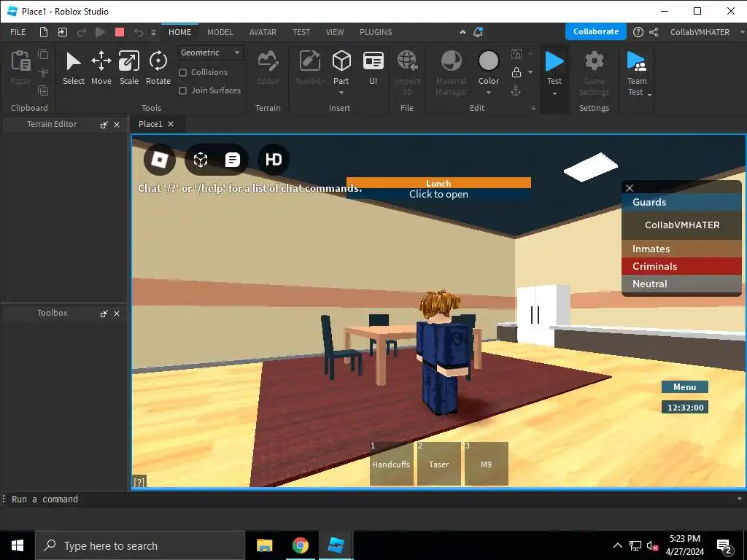Pick the Rotate tool
The height and width of the screenshot is (560, 747).
click(158, 68)
